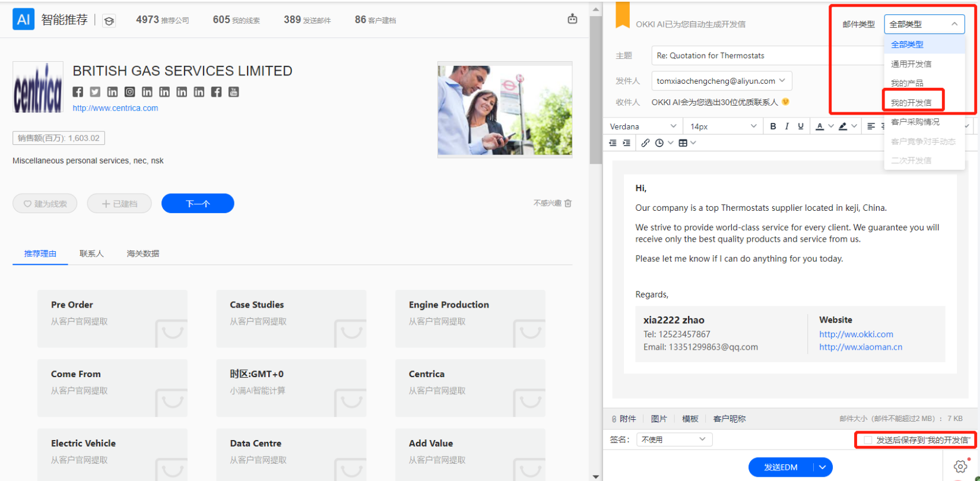Click the Pre Order card
The height and width of the screenshot is (481, 980).
112,319
